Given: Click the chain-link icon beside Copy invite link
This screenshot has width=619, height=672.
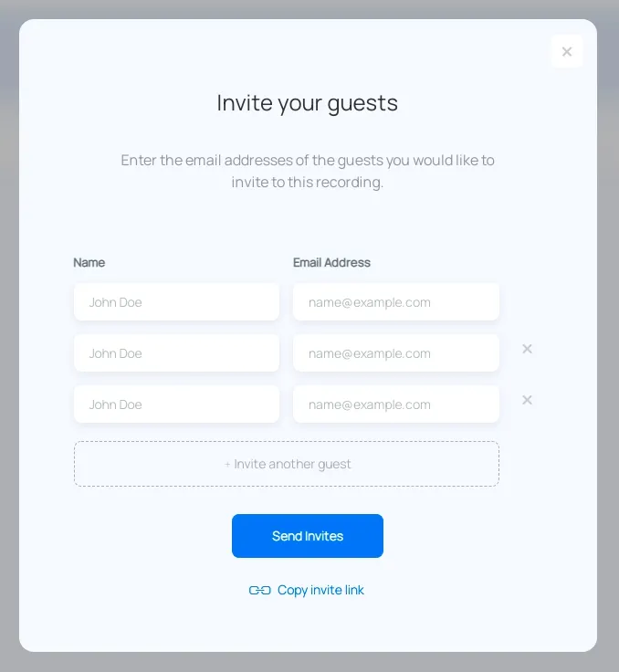Looking at the screenshot, I should point(259,591).
